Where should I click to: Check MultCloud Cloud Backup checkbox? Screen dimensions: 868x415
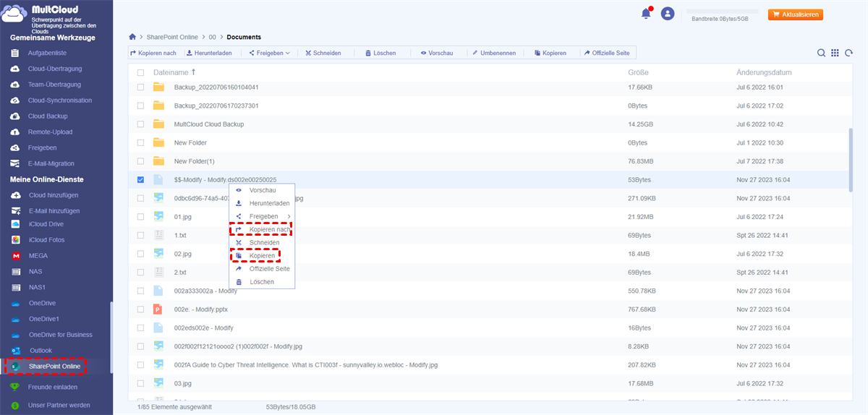click(140, 124)
